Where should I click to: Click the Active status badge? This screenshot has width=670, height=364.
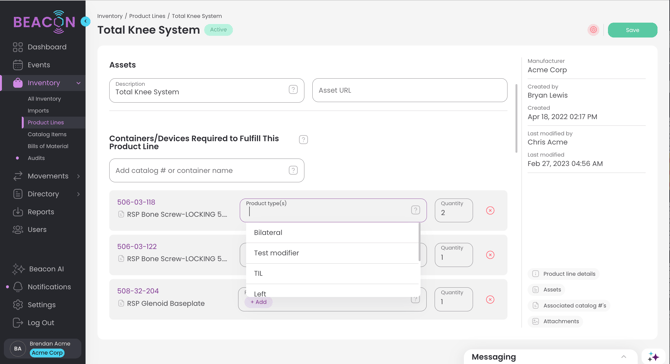(x=218, y=30)
